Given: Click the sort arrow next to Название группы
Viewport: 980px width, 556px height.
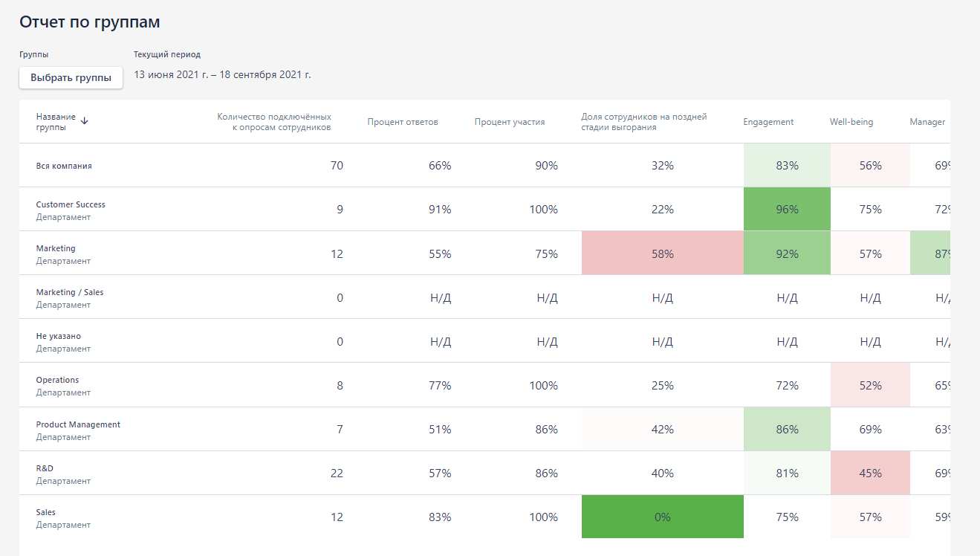Looking at the screenshot, I should (84, 121).
